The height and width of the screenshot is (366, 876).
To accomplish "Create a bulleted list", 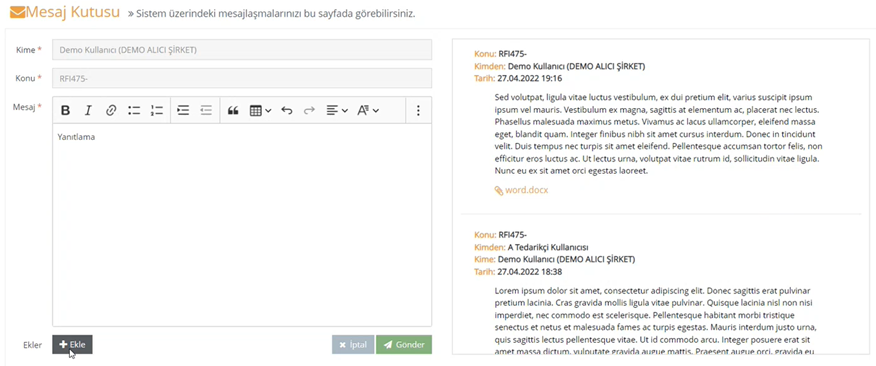I will pos(134,111).
